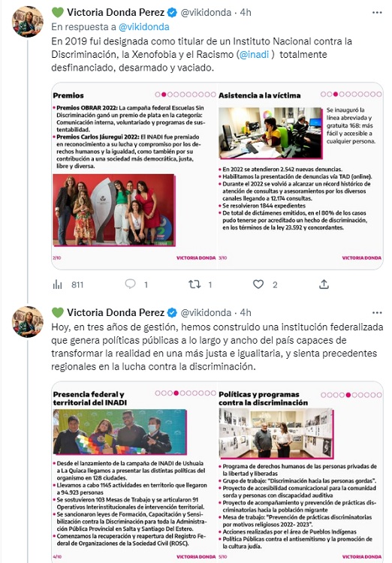Click green heart emoji in second tweet name
Image resolution: width=392 pixels, height=563 pixels.
58,313
